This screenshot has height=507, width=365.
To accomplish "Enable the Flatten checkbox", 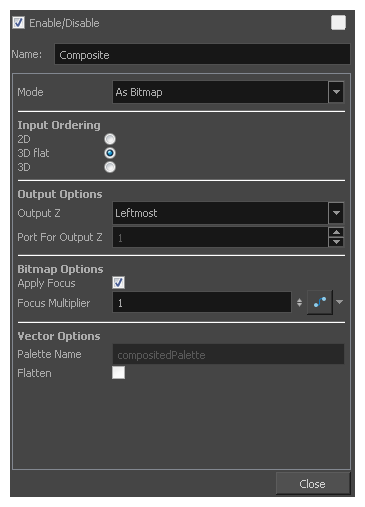I will 119,373.
